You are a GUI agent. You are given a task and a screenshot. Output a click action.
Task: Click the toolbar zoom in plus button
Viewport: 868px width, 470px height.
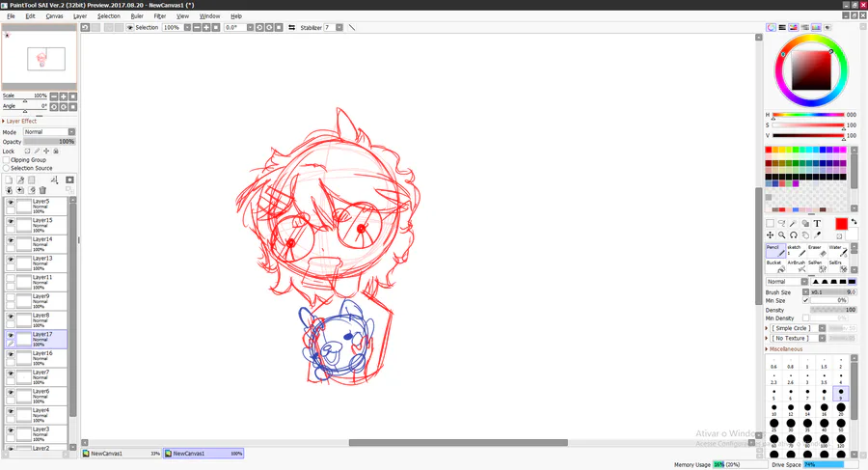tap(206, 27)
